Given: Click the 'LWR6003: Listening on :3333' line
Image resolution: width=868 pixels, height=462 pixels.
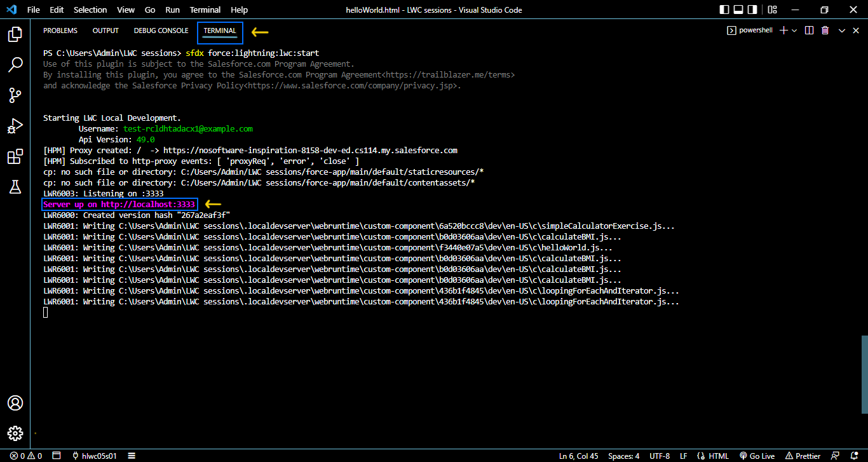Looking at the screenshot, I should pyautogui.click(x=104, y=194).
